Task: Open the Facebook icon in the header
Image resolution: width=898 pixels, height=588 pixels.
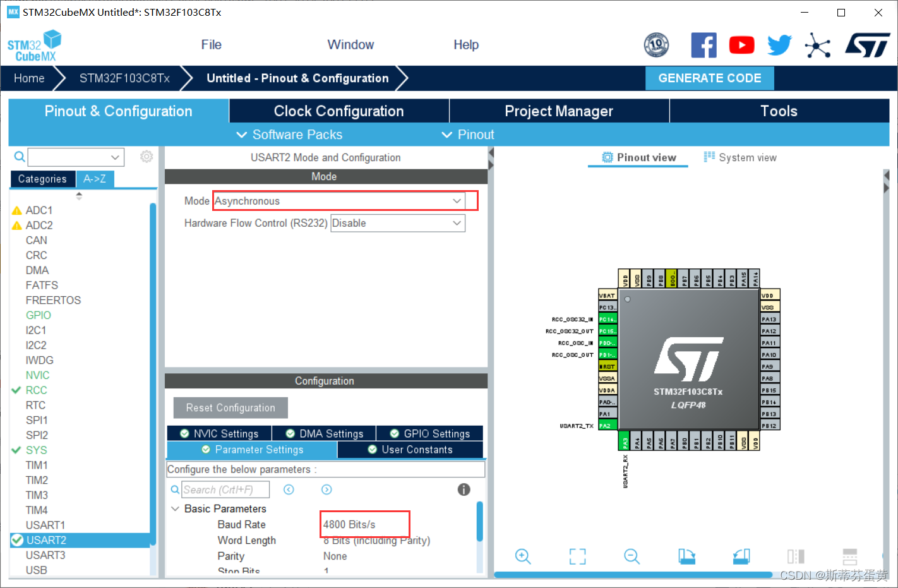Action: click(x=703, y=45)
